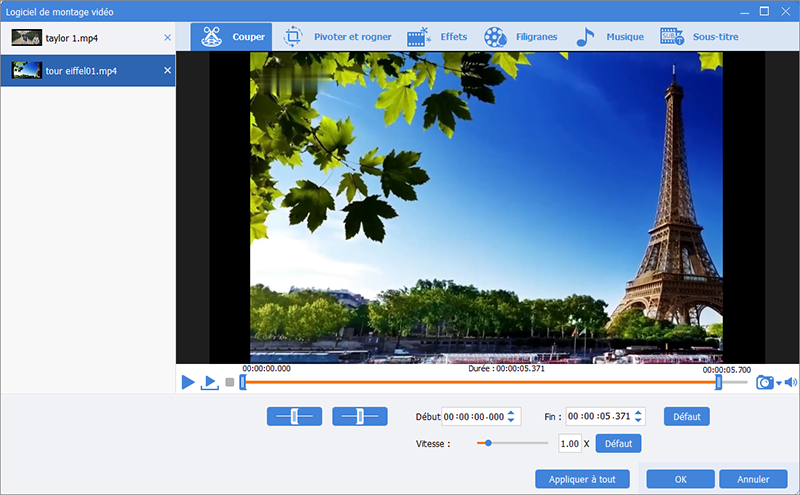Switch to Pivoter et rogner tab
This screenshot has width=800, height=495.
[337, 37]
